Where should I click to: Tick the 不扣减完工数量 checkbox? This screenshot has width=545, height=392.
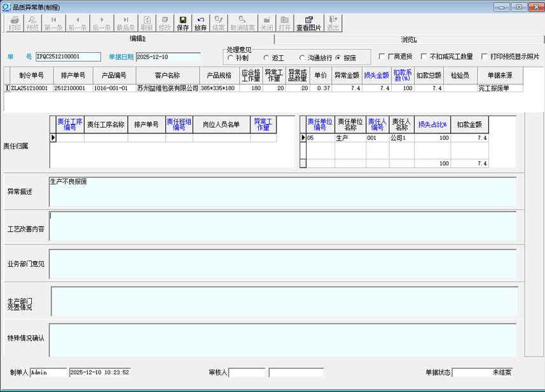[424, 57]
